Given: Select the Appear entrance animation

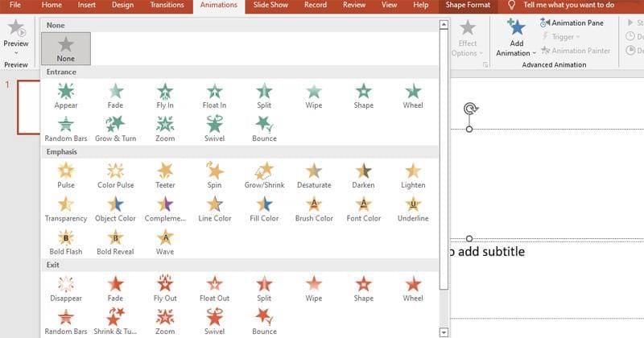Looking at the screenshot, I should coord(66,95).
